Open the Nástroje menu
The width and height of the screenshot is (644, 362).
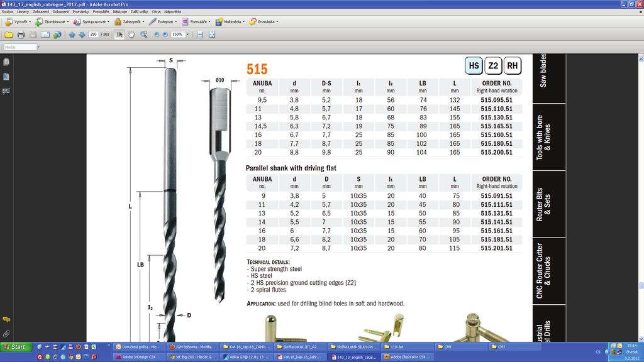click(119, 12)
